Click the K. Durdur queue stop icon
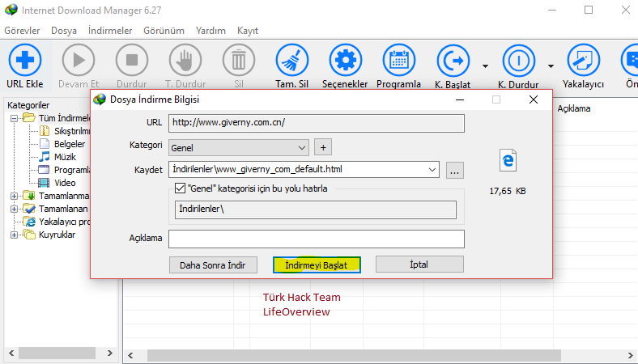 pyautogui.click(x=519, y=61)
